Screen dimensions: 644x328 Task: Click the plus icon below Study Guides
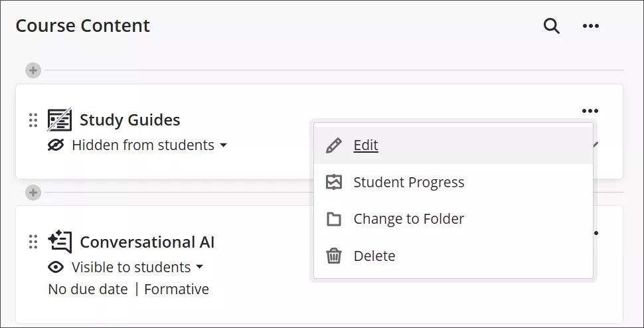pos(33,193)
